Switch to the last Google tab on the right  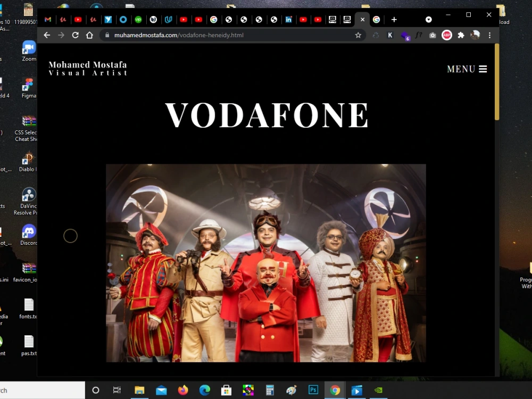point(376,20)
